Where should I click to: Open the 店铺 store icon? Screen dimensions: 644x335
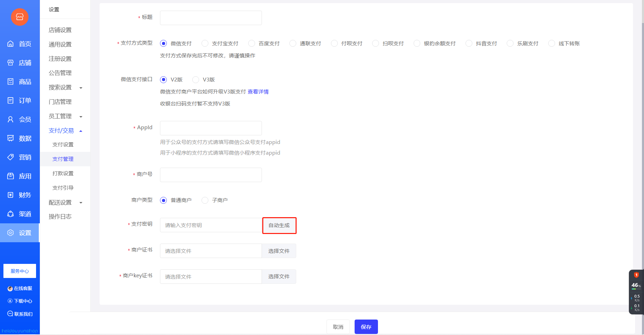pos(11,63)
